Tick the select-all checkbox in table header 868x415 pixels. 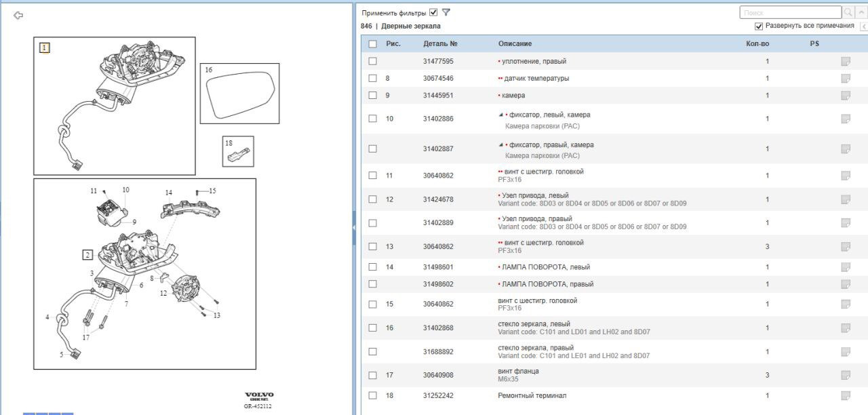coord(372,44)
